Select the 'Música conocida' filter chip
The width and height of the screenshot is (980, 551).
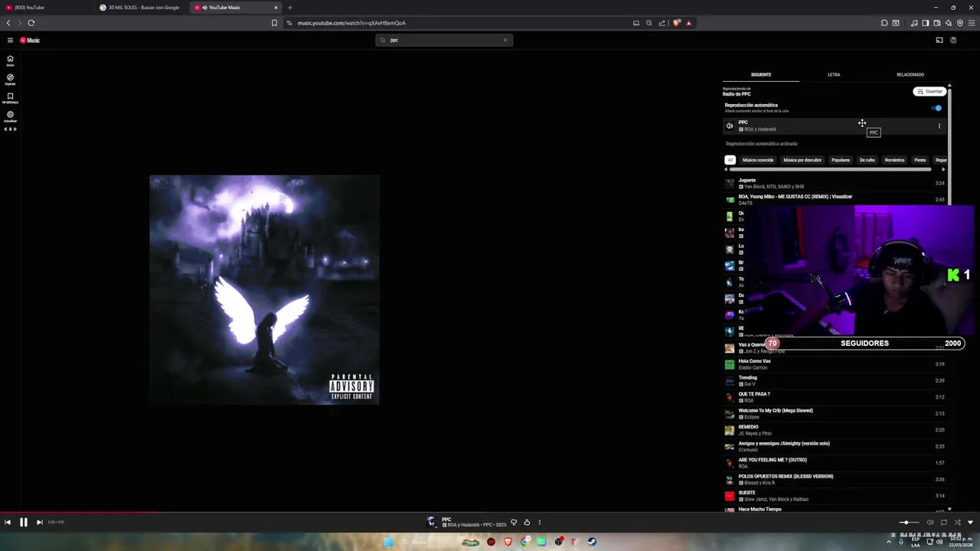[758, 160]
